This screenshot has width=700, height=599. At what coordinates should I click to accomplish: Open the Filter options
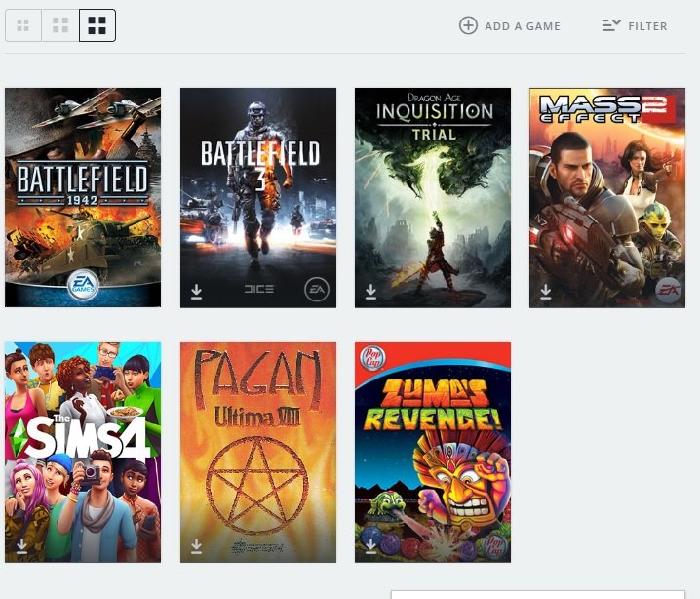635,26
